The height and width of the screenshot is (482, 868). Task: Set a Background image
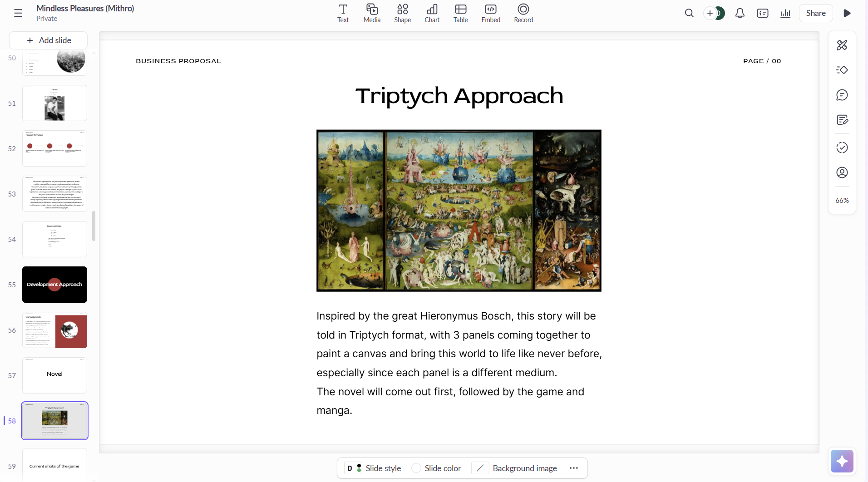click(514, 468)
